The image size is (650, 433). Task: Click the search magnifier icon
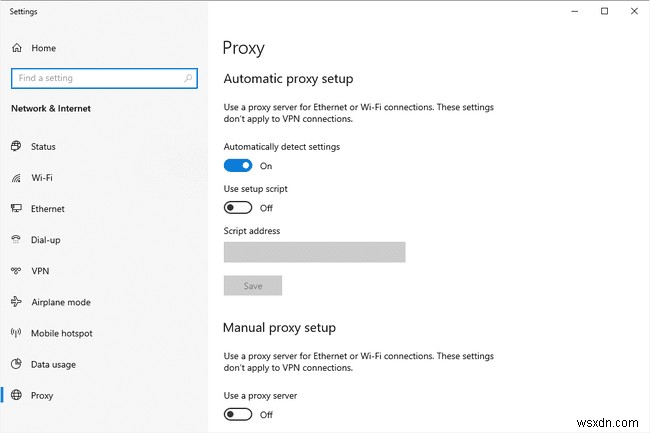point(187,78)
